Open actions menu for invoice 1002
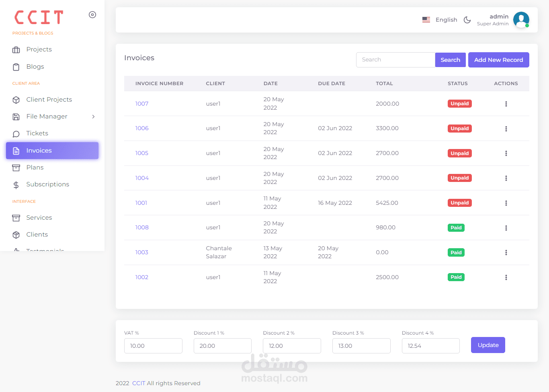The image size is (549, 392). tap(506, 278)
